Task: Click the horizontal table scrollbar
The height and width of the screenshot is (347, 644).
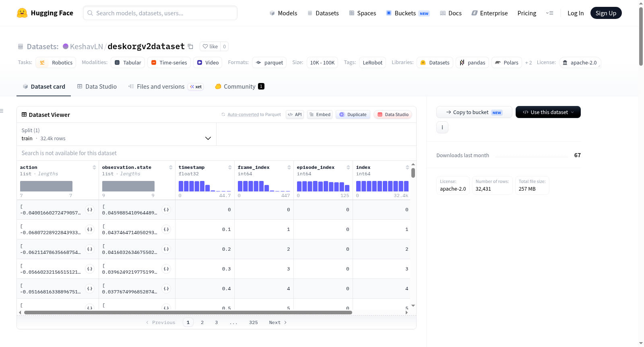Action: [x=188, y=312]
